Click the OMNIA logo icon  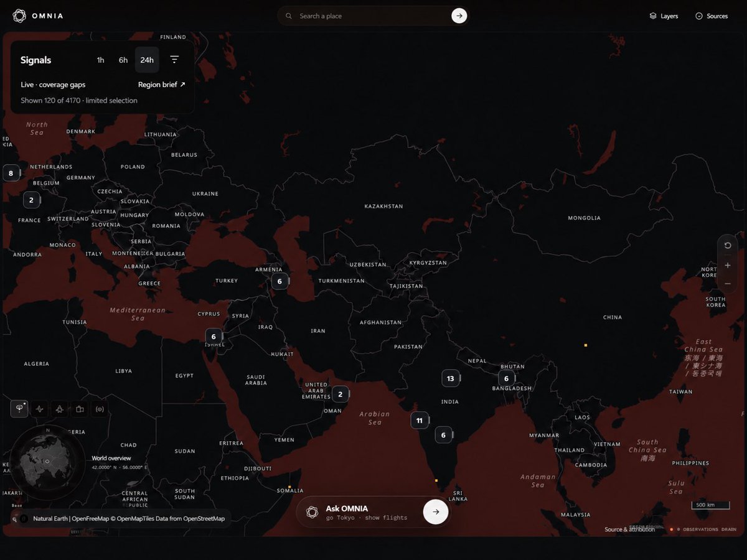click(19, 16)
